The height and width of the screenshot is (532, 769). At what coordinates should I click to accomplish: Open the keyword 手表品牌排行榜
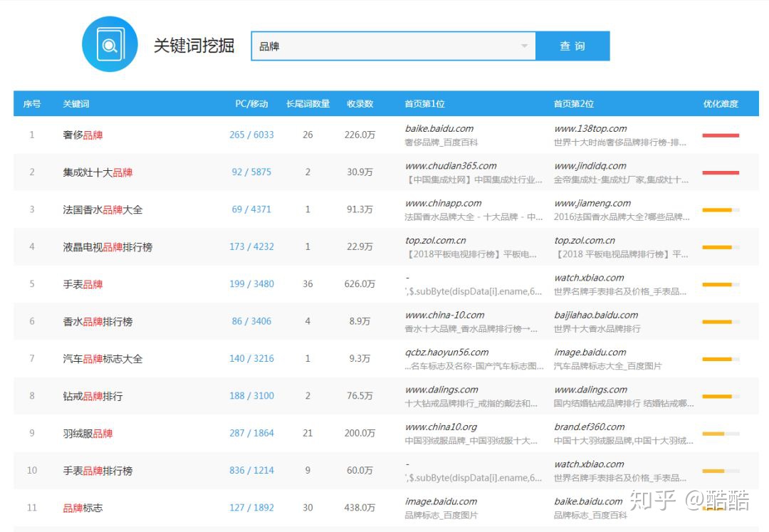pos(98,470)
